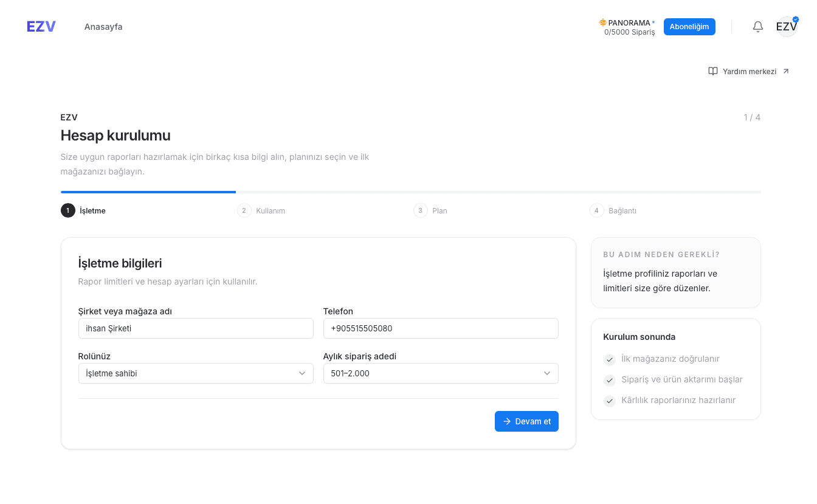Click the Kurulum sonunda heading
817x504 pixels.
point(639,337)
